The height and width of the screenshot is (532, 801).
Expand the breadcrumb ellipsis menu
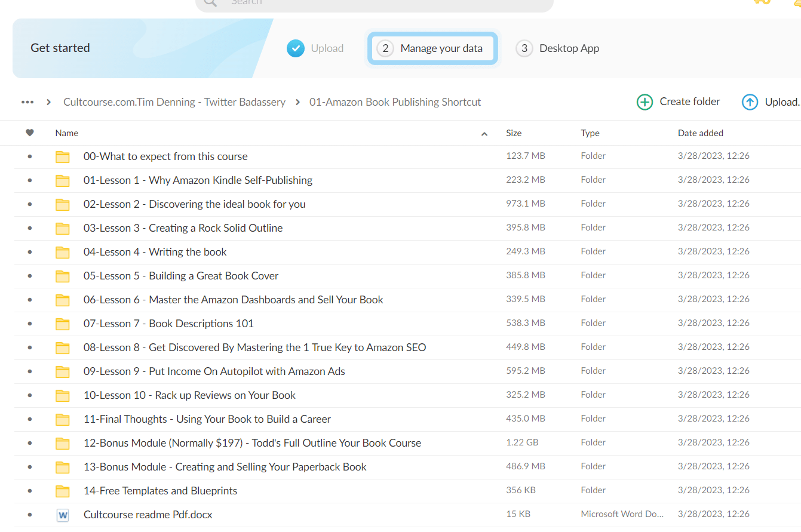coord(27,102)
